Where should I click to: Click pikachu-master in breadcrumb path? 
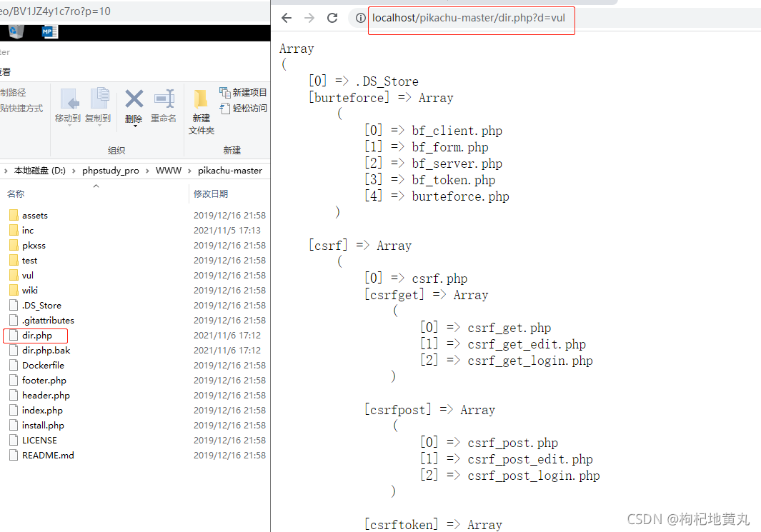[230, 171]
